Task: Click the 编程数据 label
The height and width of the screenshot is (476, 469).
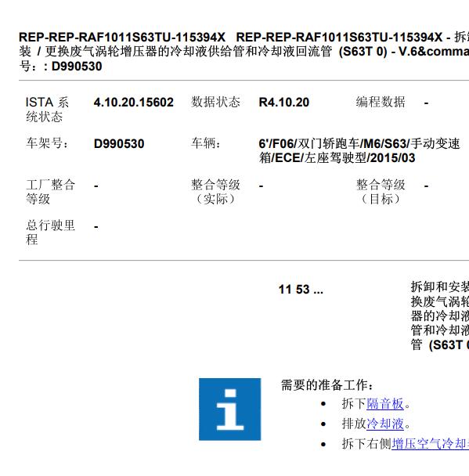Action: click(381, 102)
